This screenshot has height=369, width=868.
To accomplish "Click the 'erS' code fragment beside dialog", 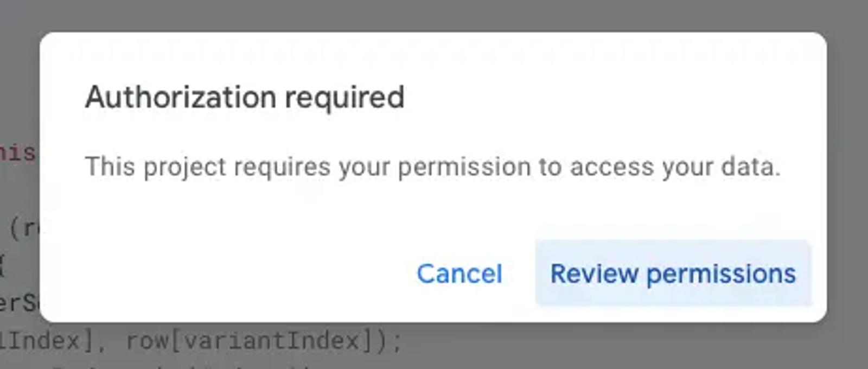I will 19,303.
